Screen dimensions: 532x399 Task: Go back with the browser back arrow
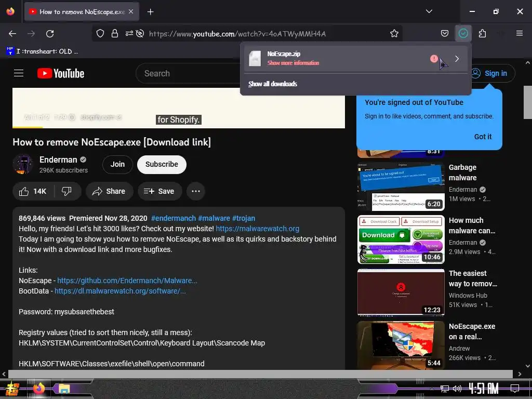(12, 34)
